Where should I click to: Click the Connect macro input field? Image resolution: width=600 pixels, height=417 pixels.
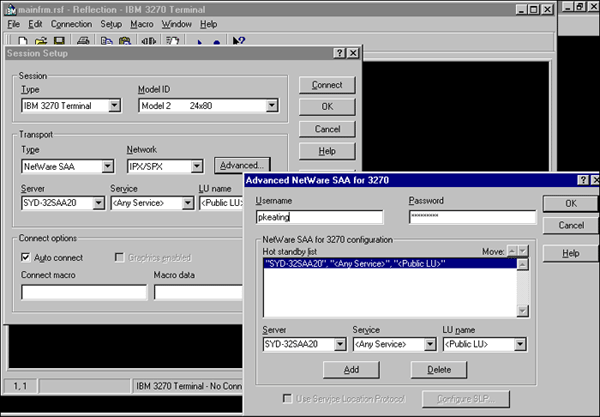[84, 292]
